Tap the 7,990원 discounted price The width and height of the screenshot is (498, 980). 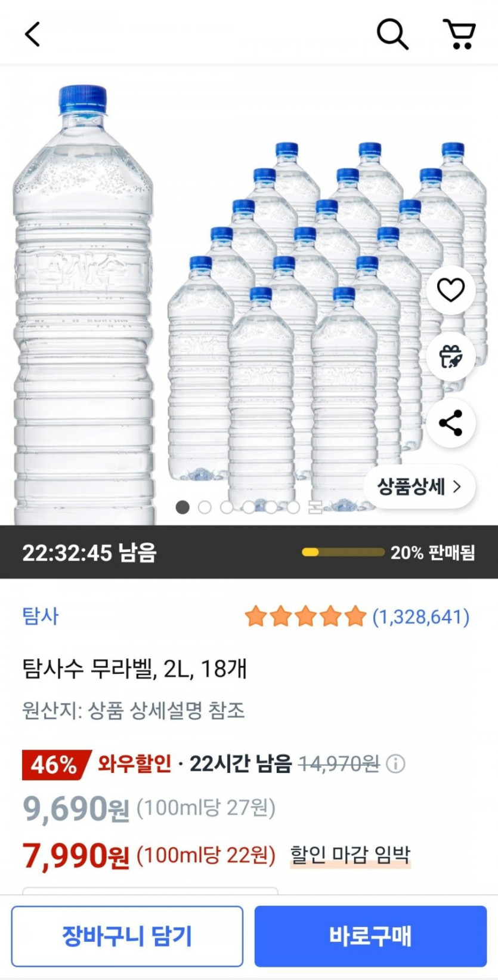coord(76,856)
